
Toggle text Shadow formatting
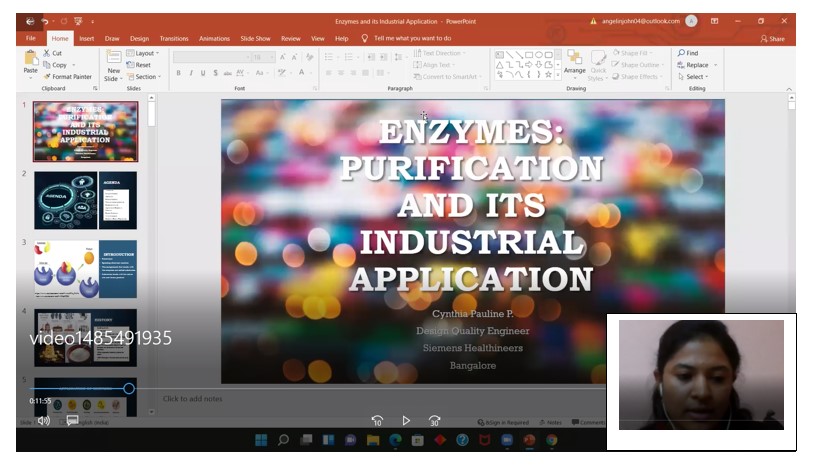(215, 73)
